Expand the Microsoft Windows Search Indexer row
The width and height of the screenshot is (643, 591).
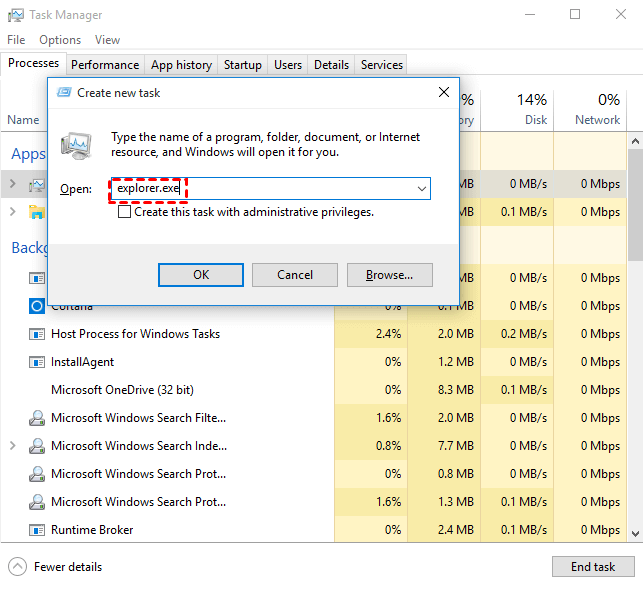[13, 446]
